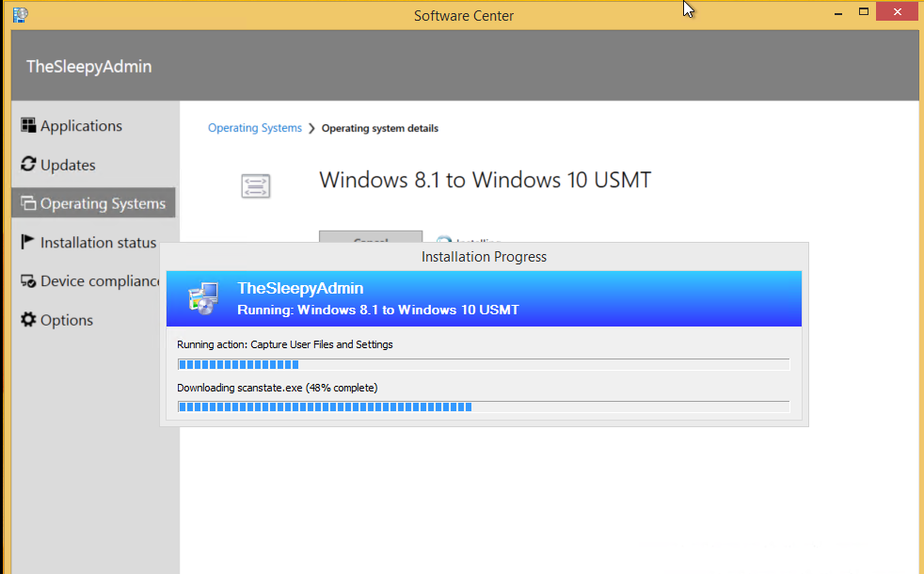The width and height of the screenshot is (924, 574).
Task: Open the Device compliance icon
Action: point(28,280)
